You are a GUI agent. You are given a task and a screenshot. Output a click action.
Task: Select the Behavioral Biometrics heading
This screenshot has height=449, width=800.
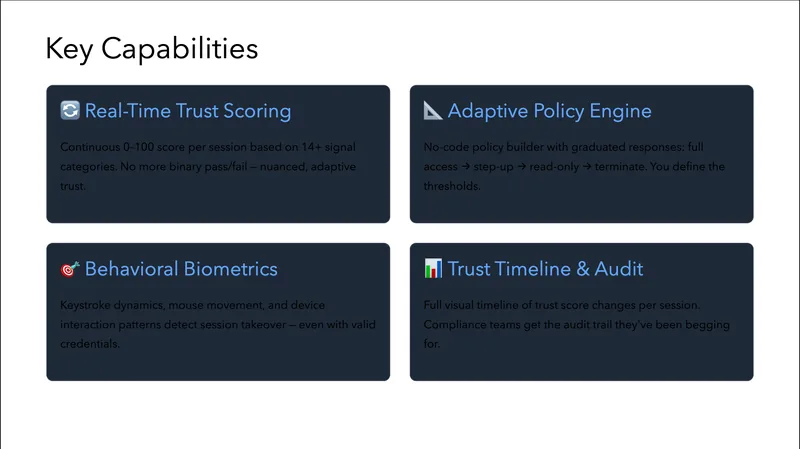[181, 269]
